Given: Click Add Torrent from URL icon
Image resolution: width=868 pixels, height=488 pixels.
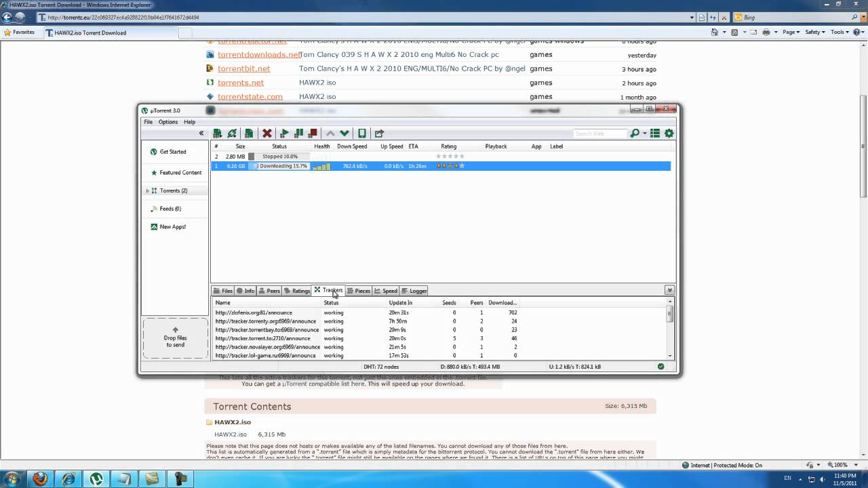Looking at the screenshot, I should pyautogui.click(x=232, y=134).
